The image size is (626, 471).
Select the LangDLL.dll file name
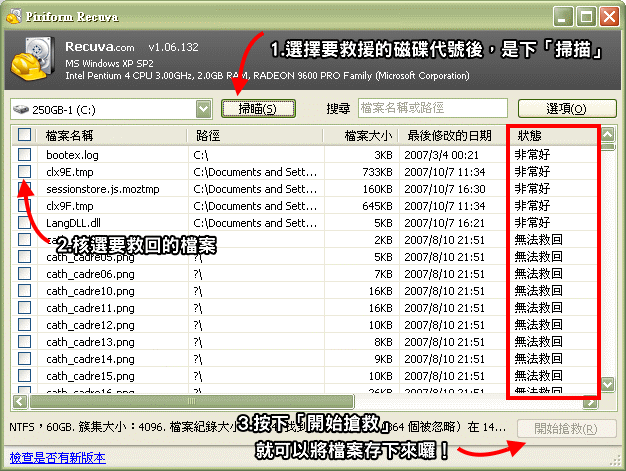tap(73, 223)
